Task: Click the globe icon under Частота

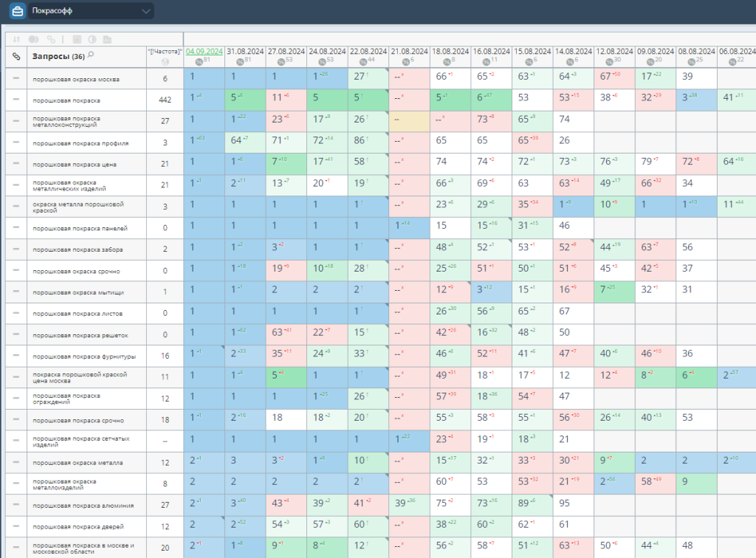Action: point(165,61)
